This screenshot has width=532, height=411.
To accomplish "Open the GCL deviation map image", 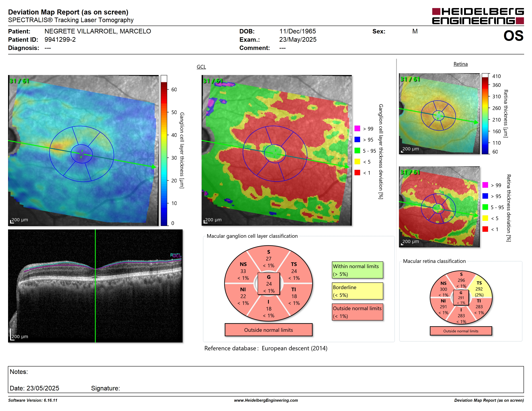I will tap(277, 150).
